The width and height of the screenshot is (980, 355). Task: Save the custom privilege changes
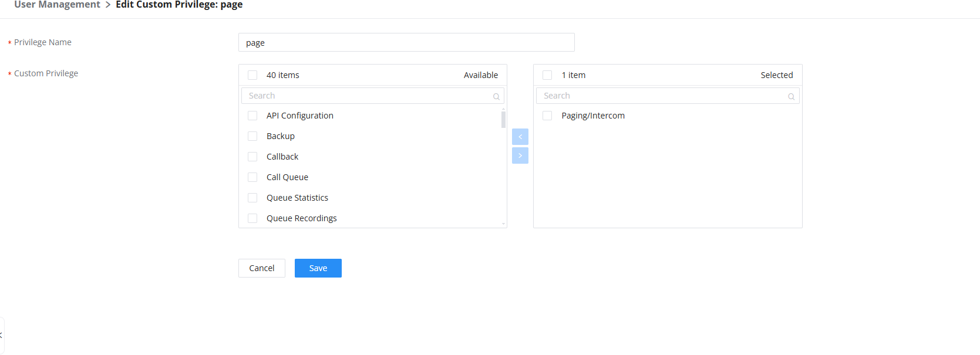click(318, 268)
